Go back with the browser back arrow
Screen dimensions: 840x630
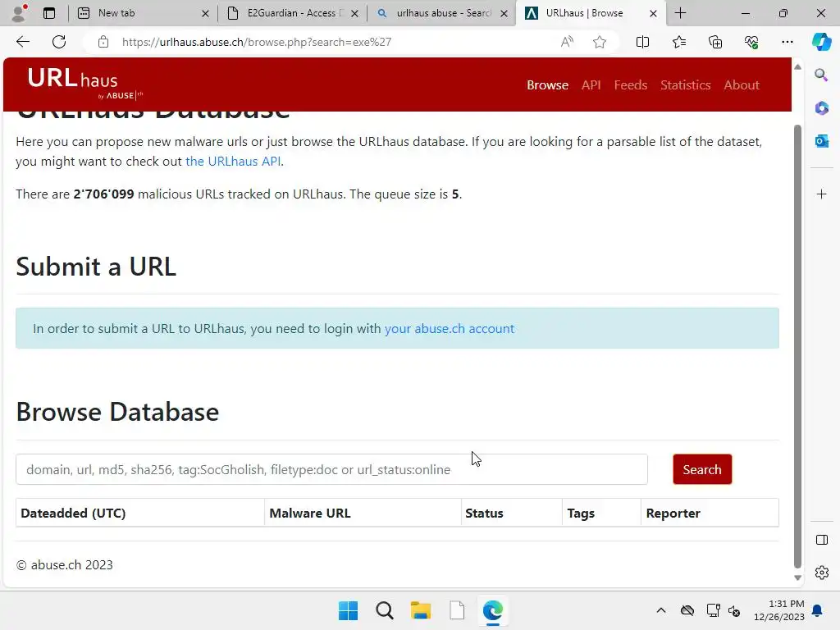[x=22, y=42]
